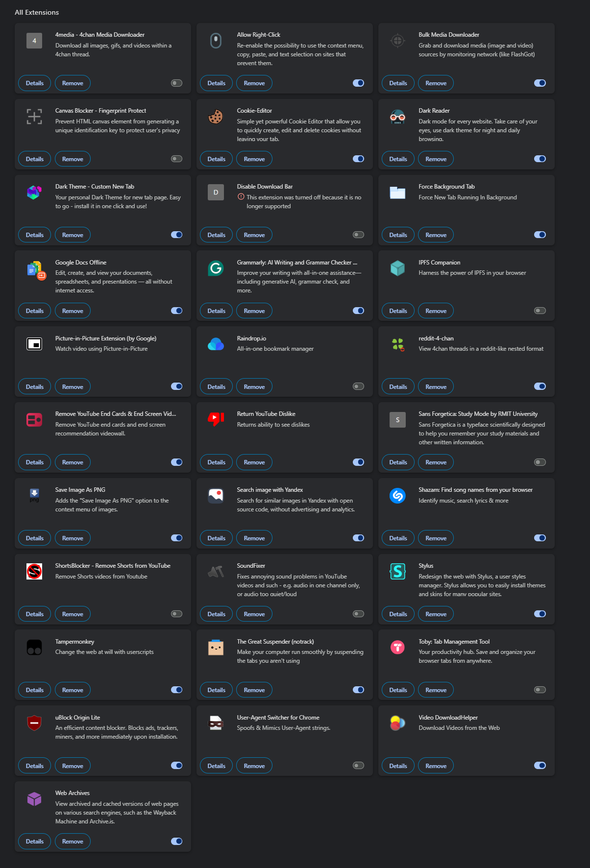Screen dimensions: 590x868
Task: Click the Sans Forgetica S icon
Action: click(397, 420)
